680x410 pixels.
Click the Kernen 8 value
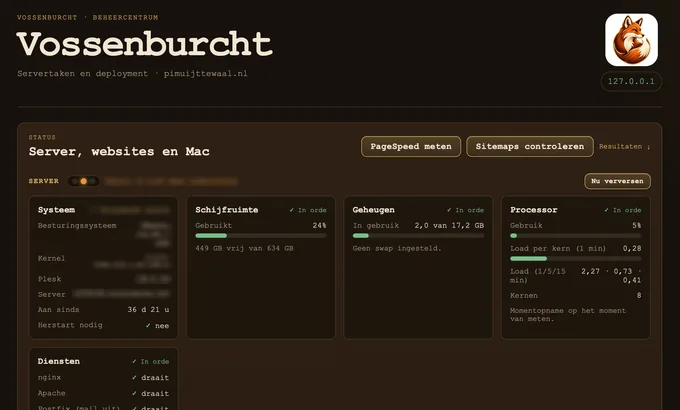[x=639, y=295]
